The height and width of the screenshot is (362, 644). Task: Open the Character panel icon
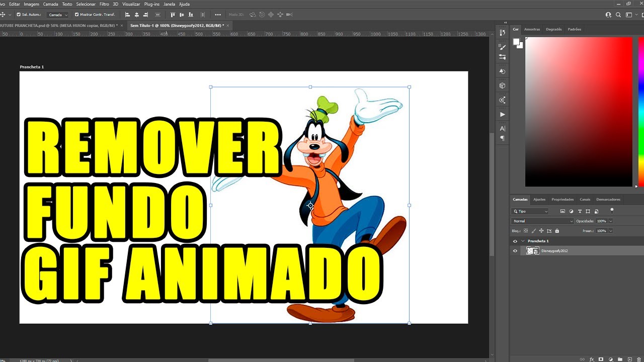(502, 129)
